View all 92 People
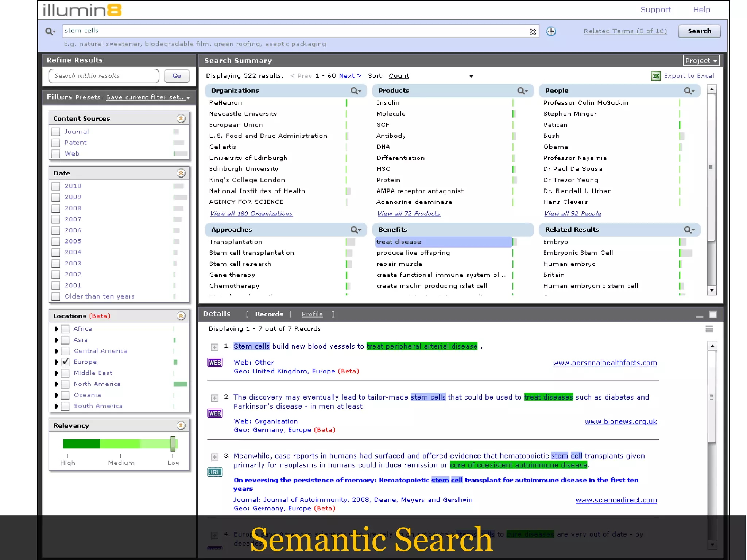This screenshot has width=747, height=560. (572, 214)
